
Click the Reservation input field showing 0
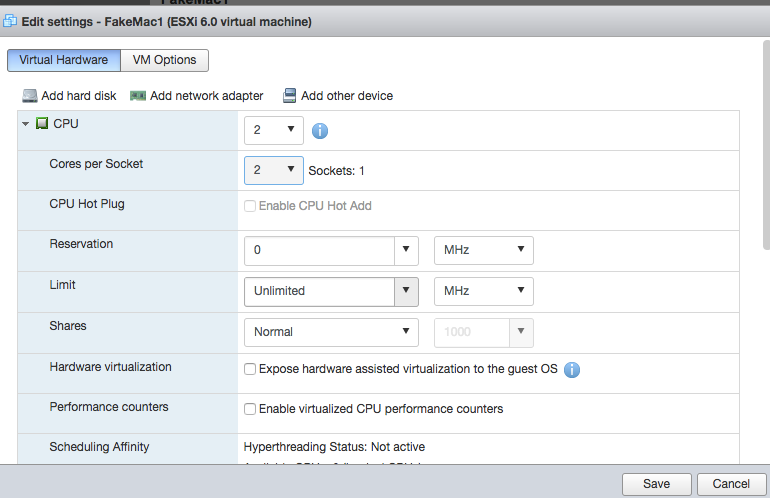click(319, 250)
